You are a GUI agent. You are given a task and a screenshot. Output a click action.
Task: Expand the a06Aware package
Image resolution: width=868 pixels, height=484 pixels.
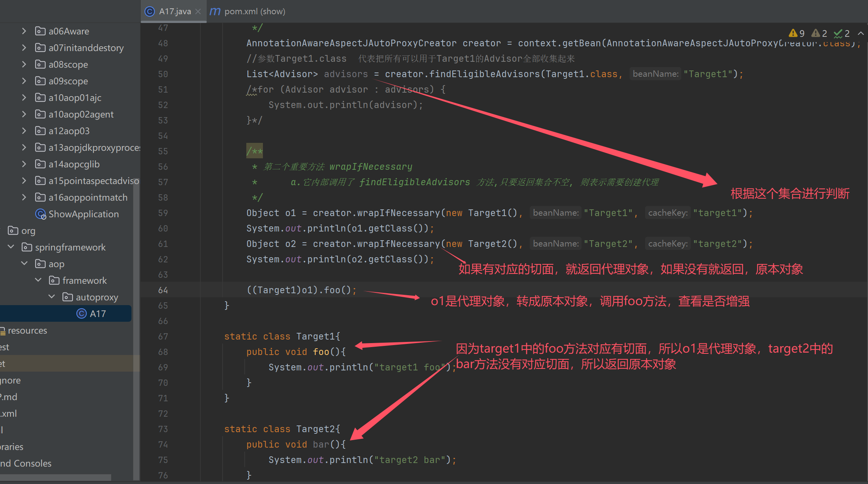[24, 31]
